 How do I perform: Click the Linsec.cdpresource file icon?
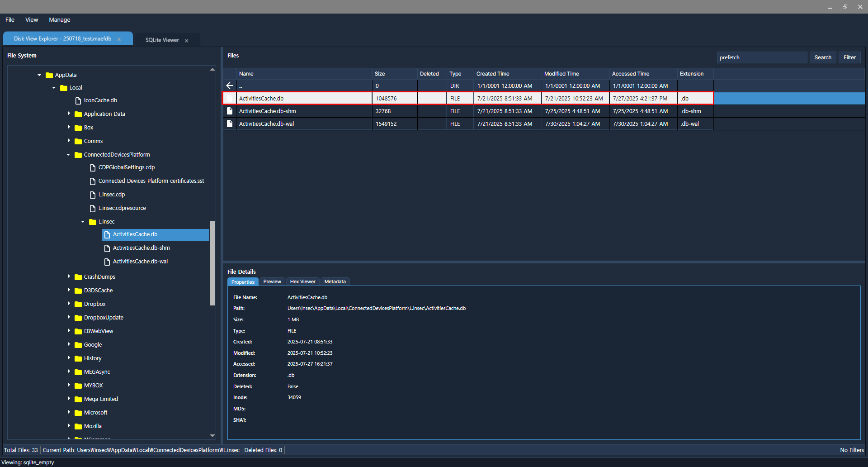pyautogui.click(x=93, y=209)
